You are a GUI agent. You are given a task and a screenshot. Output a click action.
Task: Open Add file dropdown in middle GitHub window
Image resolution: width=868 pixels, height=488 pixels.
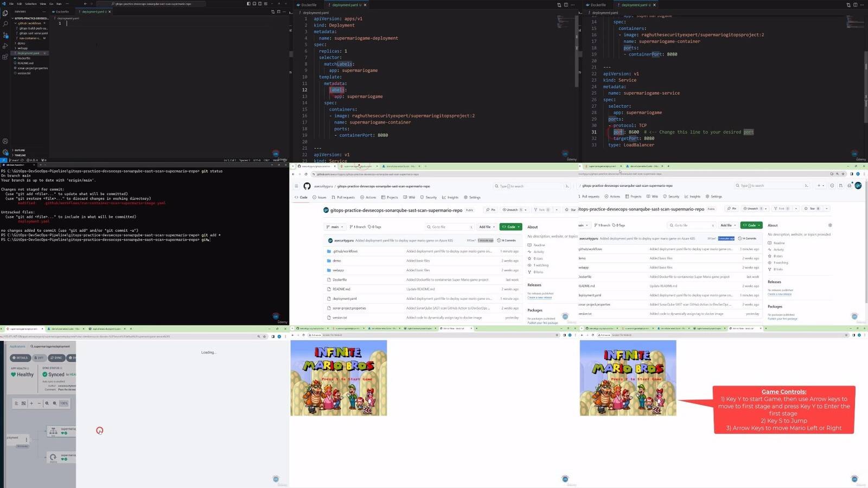click(487, 226)
